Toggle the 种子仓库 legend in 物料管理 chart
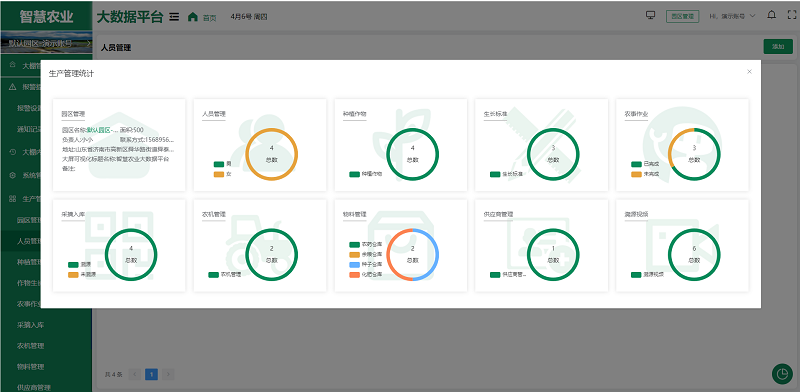Image resolution: width=800 pixels, height=392 pixels. pyautogui.click(x=366, y=265)
